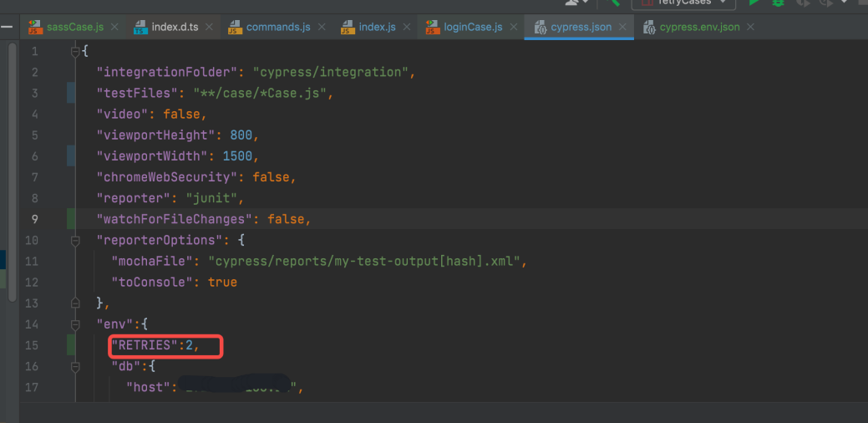
Task: Close the sassCase.js editor tab
Action: (114, 28)
